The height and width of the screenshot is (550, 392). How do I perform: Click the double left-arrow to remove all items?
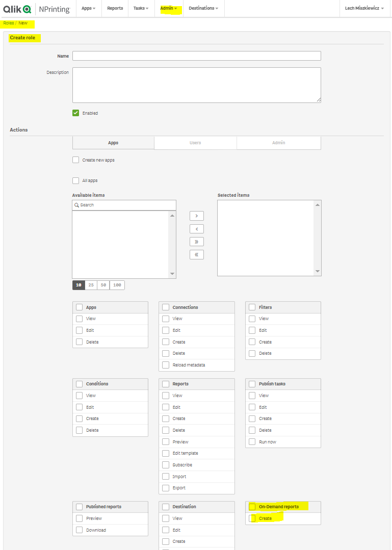click(196, 254)
